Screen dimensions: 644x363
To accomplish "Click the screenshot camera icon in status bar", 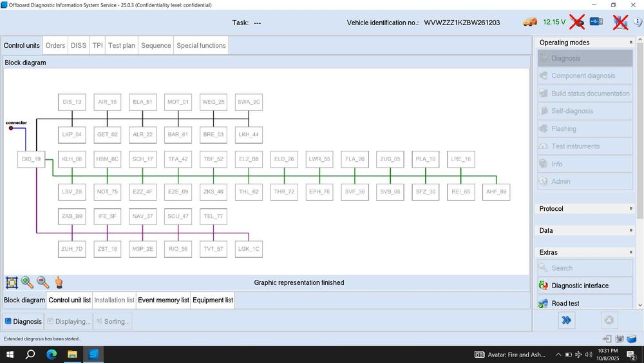I will pos(620,338).
